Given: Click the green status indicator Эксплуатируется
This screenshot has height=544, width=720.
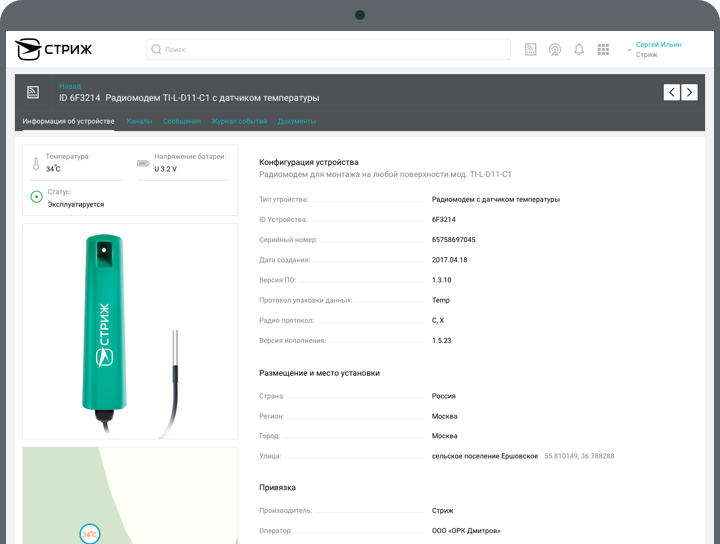Looking at the screenshot, I should [x=36, y=197].
